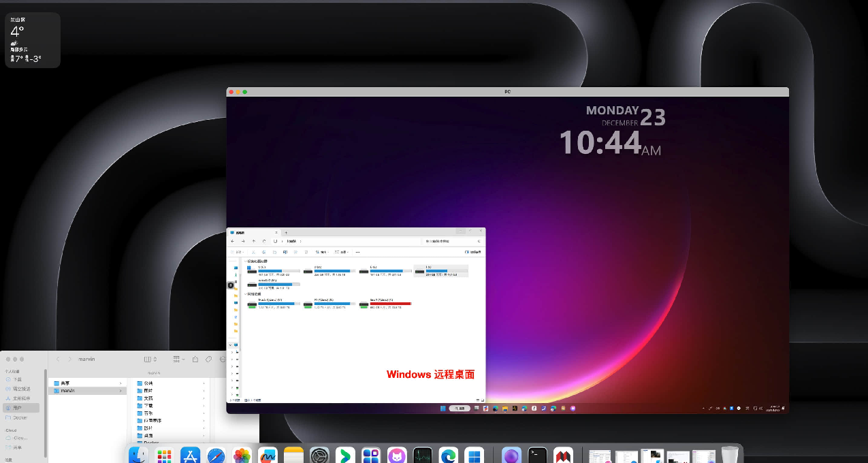Select the marvin folder in Finder column
The height and width of the screenshot is (463, 868).
pyautogui.click(x=87, y=391)
